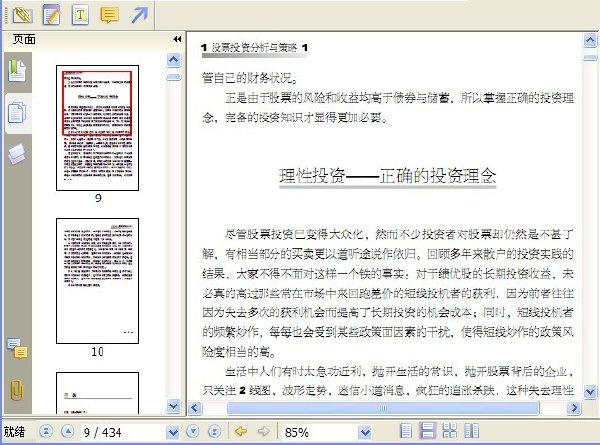
Task: Click the thumbnail panel scroll-down arrow
Action: coord(173,406)
